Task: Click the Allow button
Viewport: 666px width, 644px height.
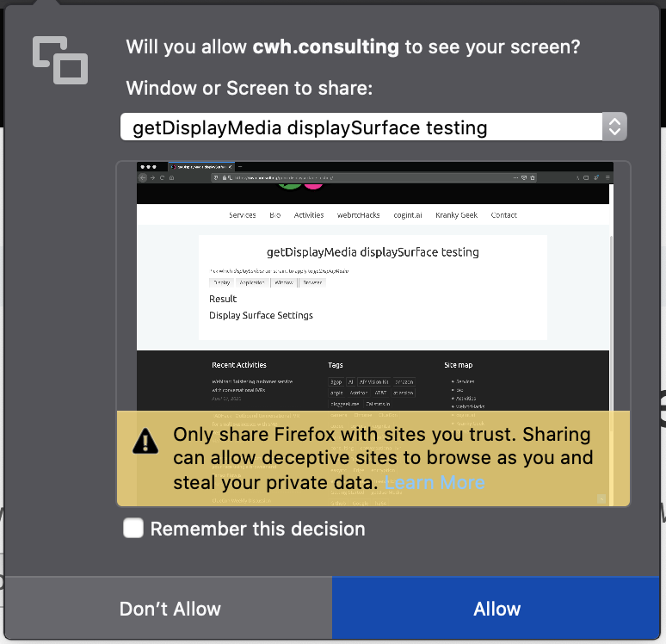Action: click(x=496, y=609)
